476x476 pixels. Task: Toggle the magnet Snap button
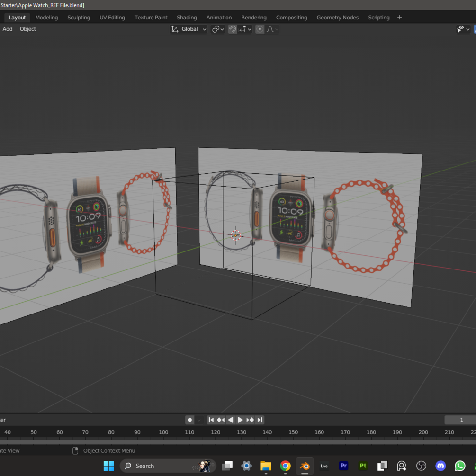pyautogui.click(x=232, y=29)
